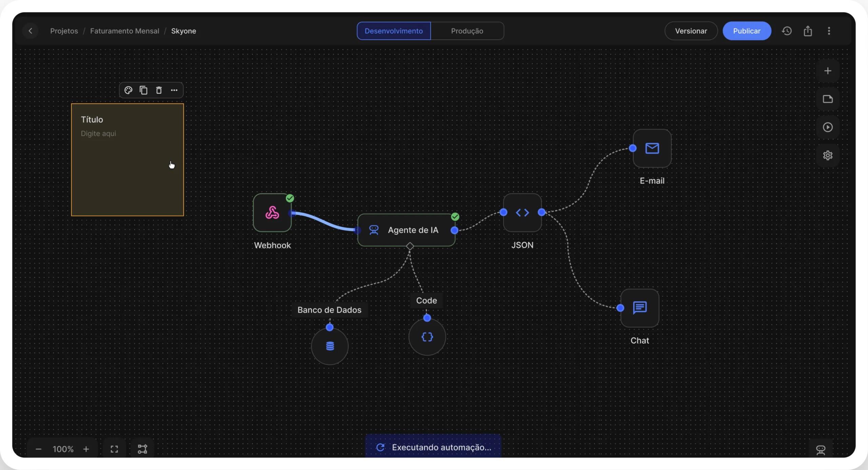Click the Título field in note
The height and width of the screenshot is (470, 868).
coord(92,120)
